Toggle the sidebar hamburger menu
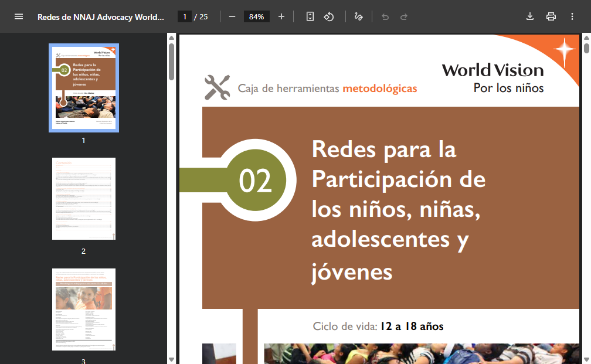Image resolution: width=591 pixels, height=364 pixels. [19, 16]
